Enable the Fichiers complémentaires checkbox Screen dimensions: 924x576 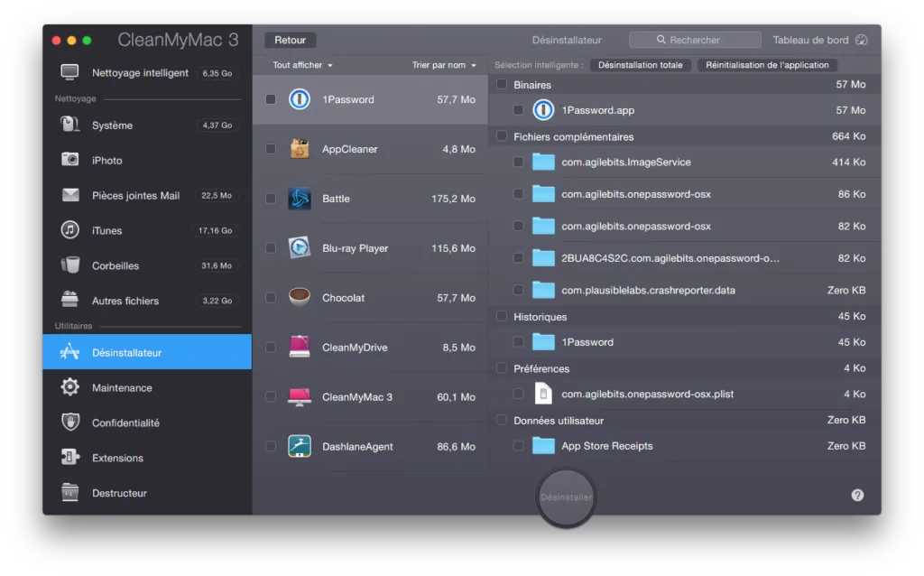(502, 136)
